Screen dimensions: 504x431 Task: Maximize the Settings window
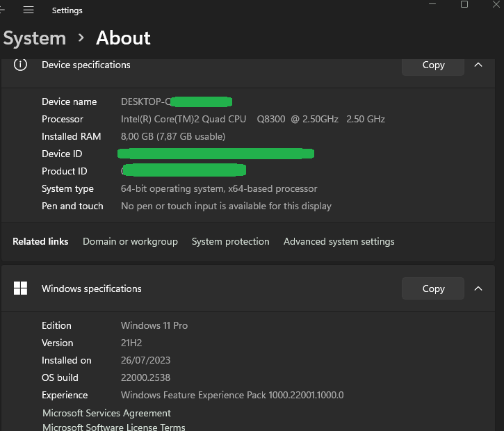(x=464, y=4)
